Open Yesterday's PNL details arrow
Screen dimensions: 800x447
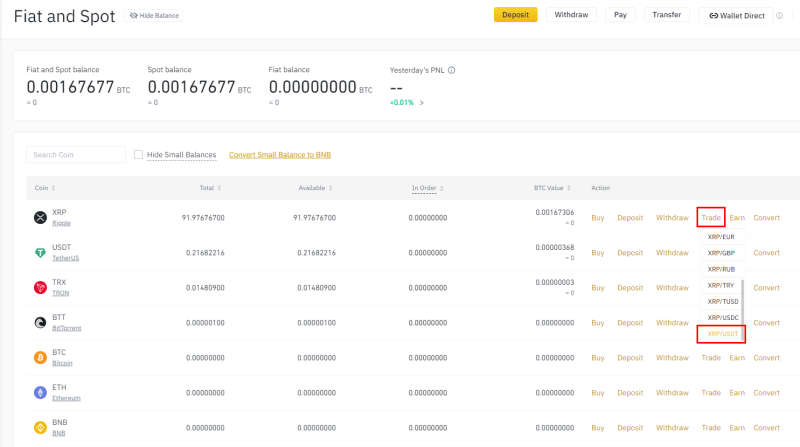(x=421, y=103)
